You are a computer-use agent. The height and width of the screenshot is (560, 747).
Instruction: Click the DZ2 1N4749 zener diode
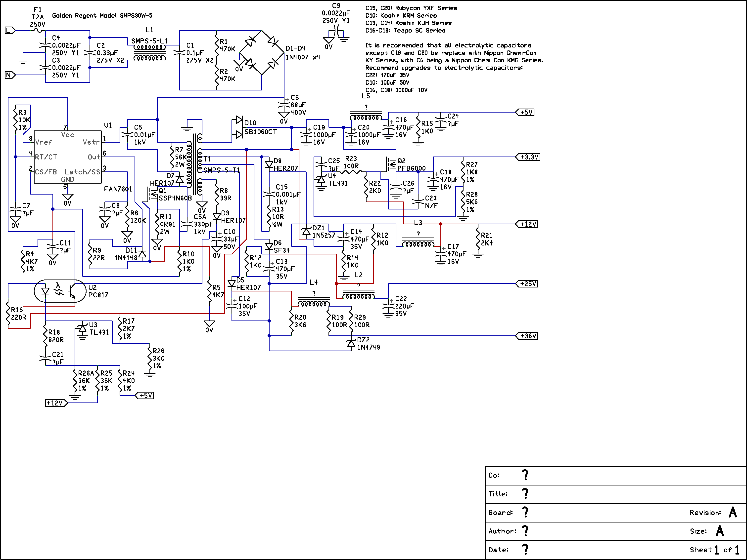tap(351, 343)
